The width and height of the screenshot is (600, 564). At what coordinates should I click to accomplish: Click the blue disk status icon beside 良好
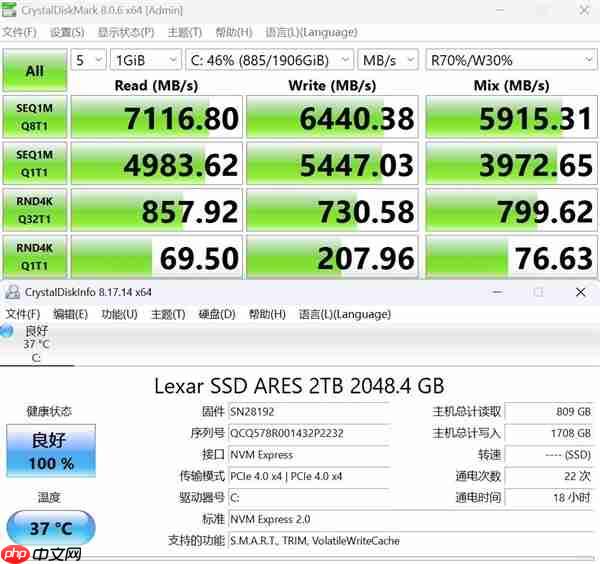(x=6, y=331)
